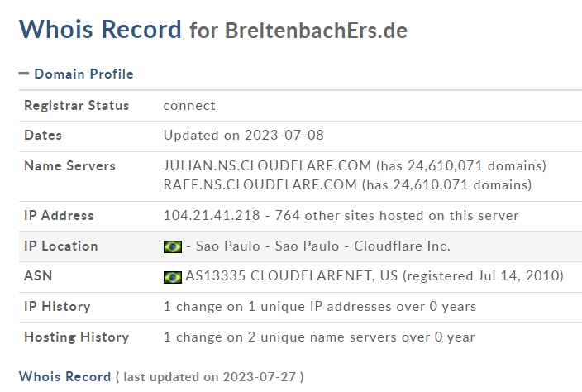Click the BreitenbachErs.de domain title
This screenshot has width=582, height=392.
pos(317,30)
